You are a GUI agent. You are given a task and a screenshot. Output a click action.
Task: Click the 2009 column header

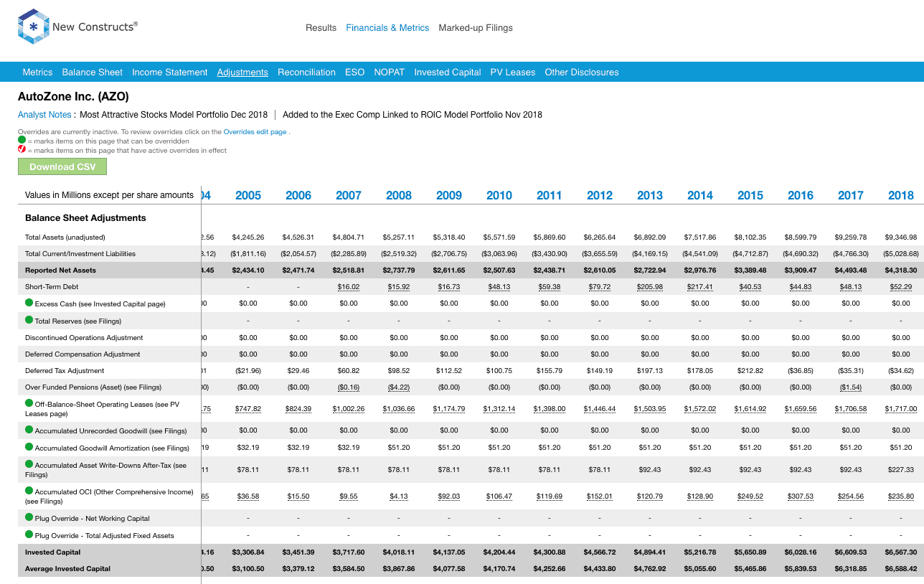pos(449,195)
